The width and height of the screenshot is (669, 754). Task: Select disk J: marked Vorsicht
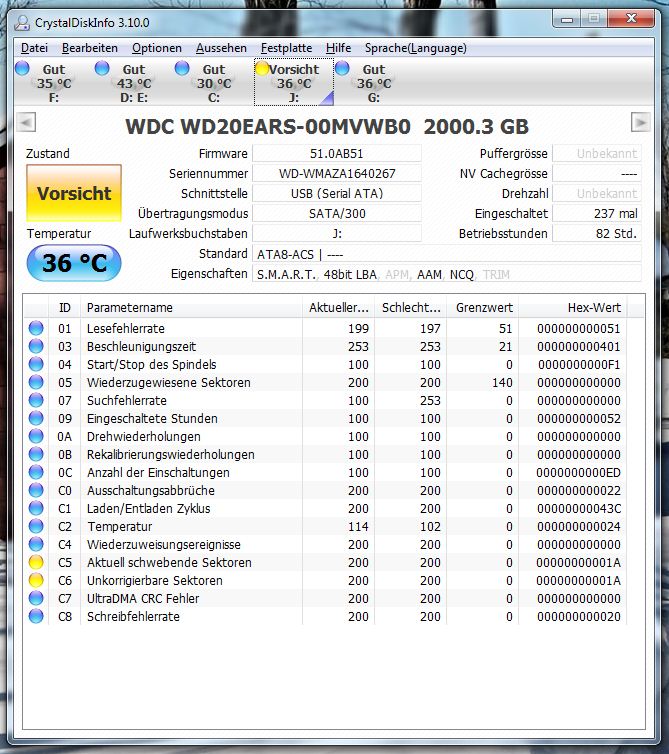tap(294, 83)
